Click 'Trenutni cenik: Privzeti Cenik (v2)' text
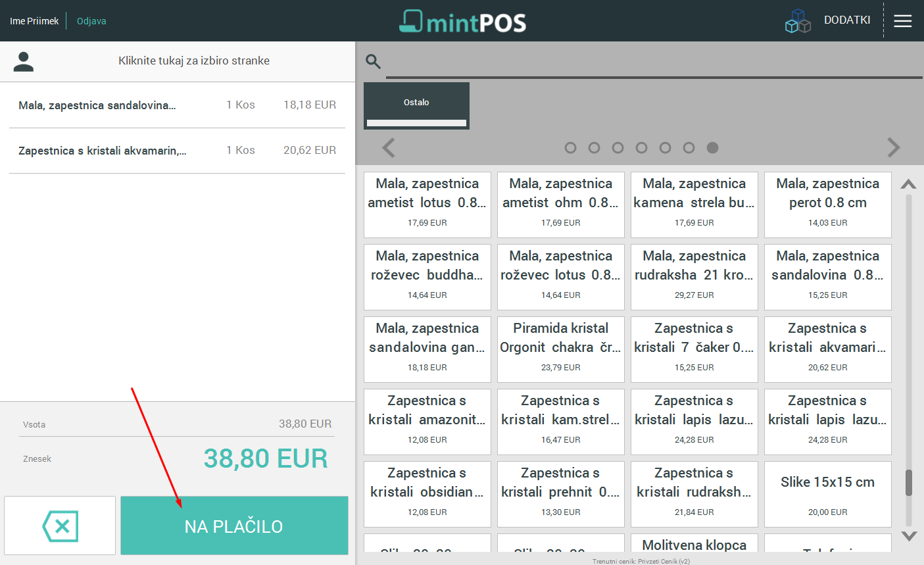Screen dimensions: 924x565 [641, 561]
